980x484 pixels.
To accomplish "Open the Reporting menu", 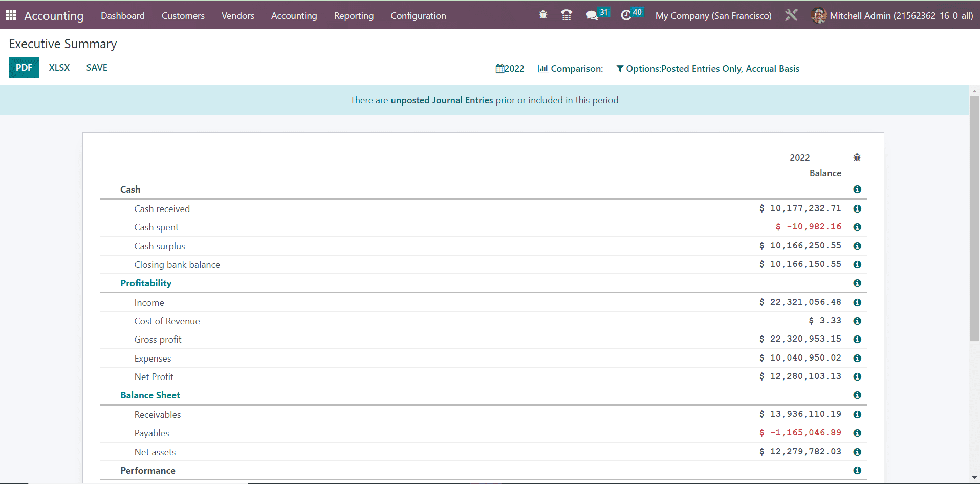I will tap(354, 16).
